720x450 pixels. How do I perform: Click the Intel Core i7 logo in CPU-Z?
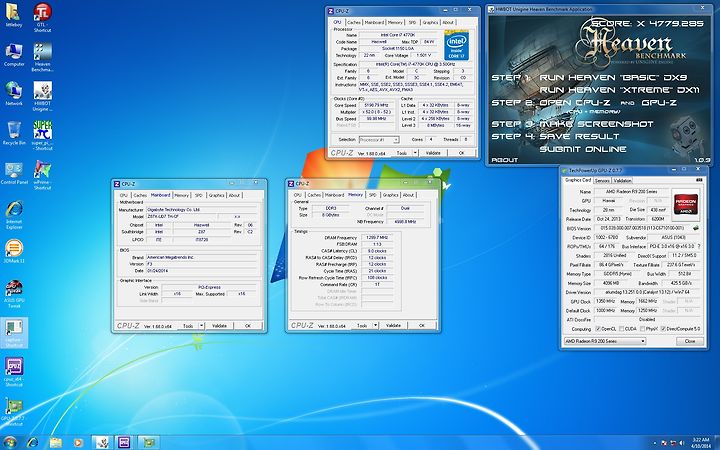click(x=456, y=46)
